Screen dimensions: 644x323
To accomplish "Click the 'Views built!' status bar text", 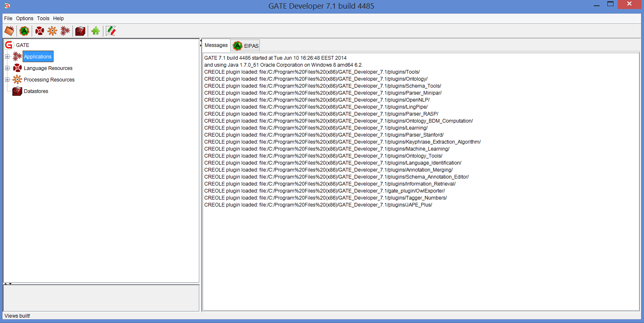I will [17, 316].
